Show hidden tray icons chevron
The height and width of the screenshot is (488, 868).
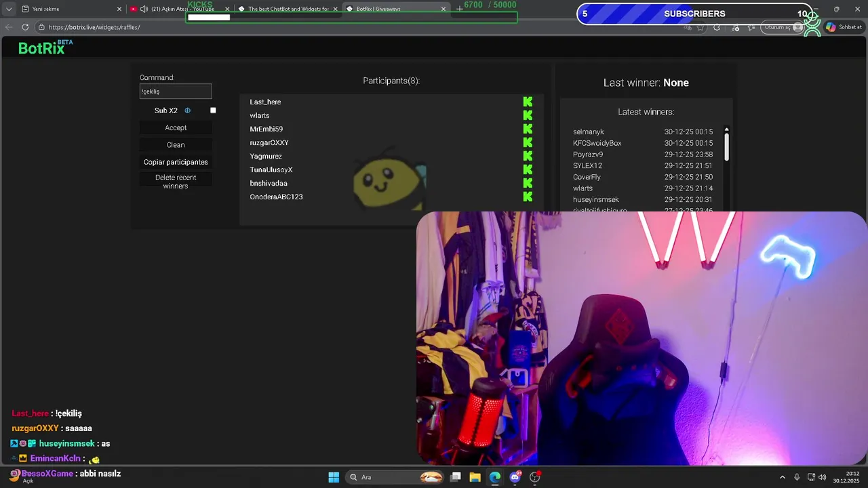(x=782, y=477)
